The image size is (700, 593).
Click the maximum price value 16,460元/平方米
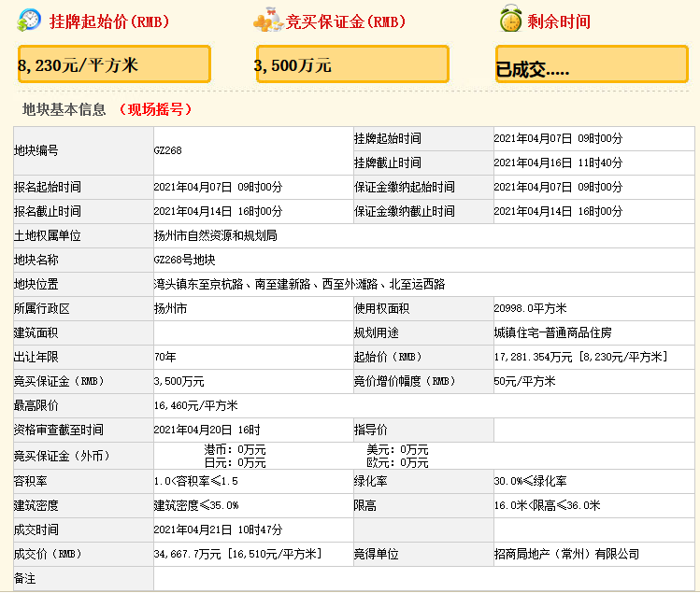[x=195, y=405]
